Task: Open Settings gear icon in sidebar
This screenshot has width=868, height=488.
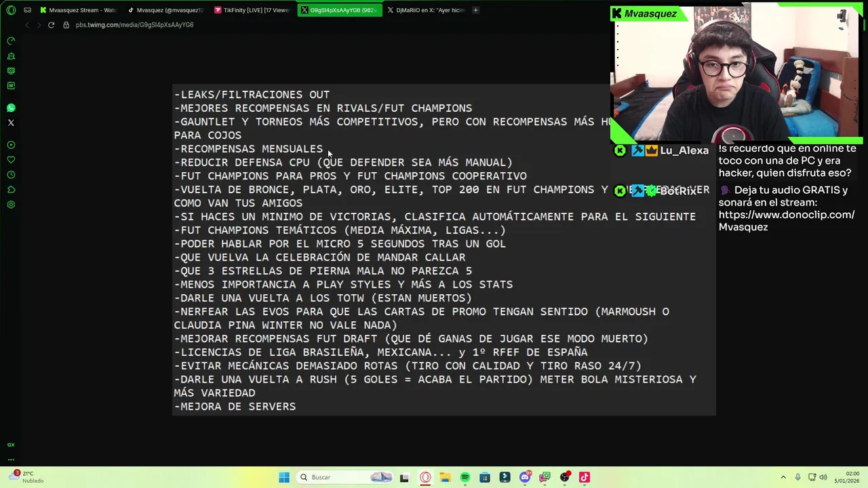Action: point(11,205)
